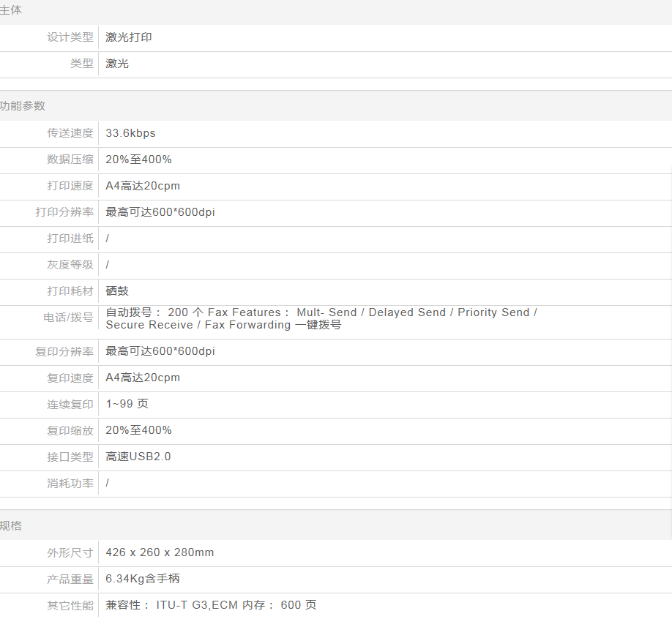The height and width of the screenshot is (619, 672).
Task: Click the 打印速度 row label
Action: tap(70, 186)
